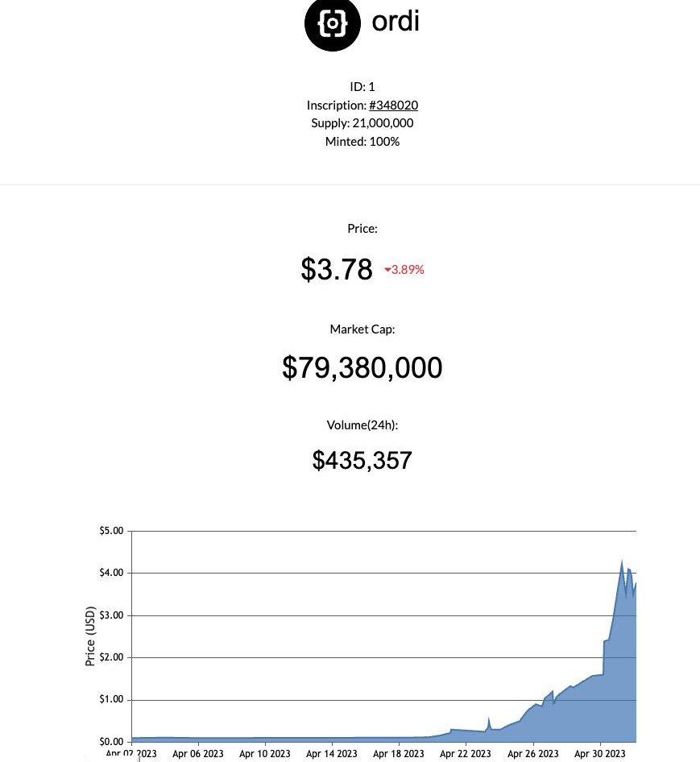Click the blue filled chart area
This screenshot has height=762, width=700.
617,690
